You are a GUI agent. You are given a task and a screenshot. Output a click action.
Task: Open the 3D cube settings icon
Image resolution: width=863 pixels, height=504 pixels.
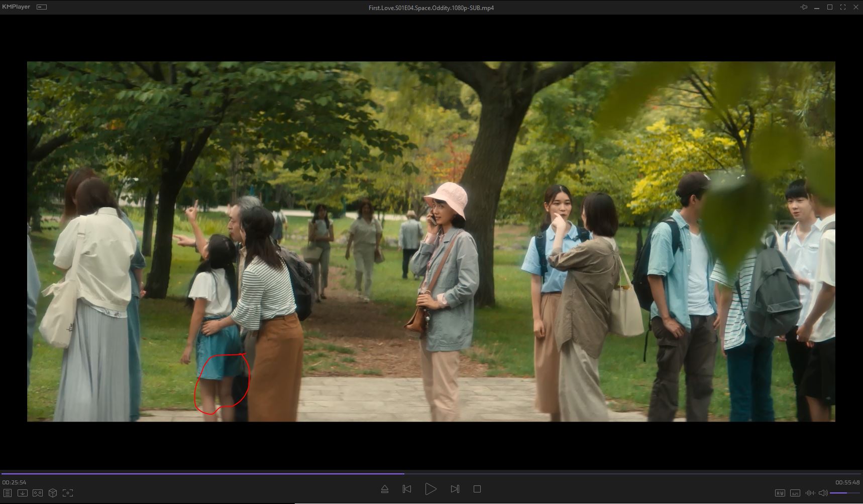[53, 493]
